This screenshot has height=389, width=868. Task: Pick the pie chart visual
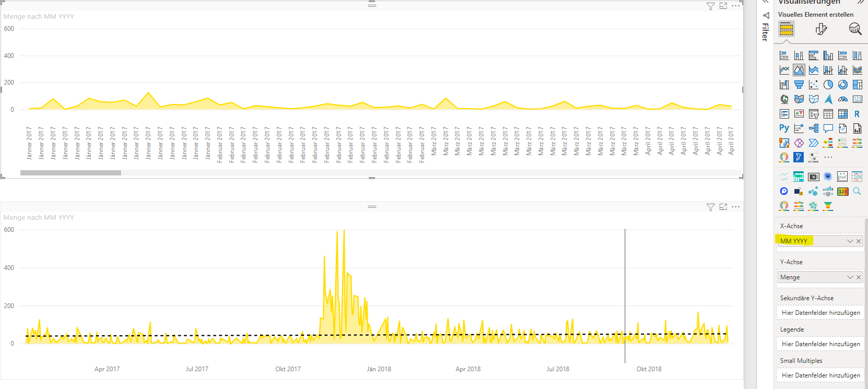[x=828, y=85]
